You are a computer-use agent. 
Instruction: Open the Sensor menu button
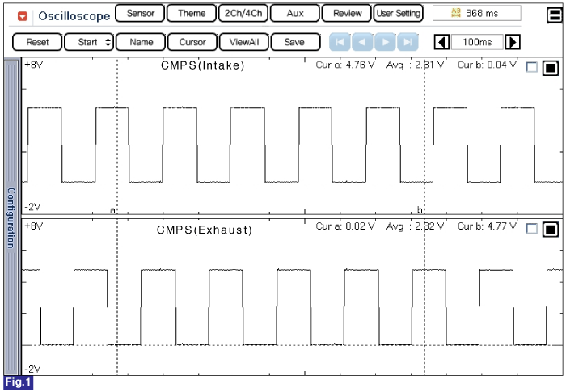click(140, 14)
